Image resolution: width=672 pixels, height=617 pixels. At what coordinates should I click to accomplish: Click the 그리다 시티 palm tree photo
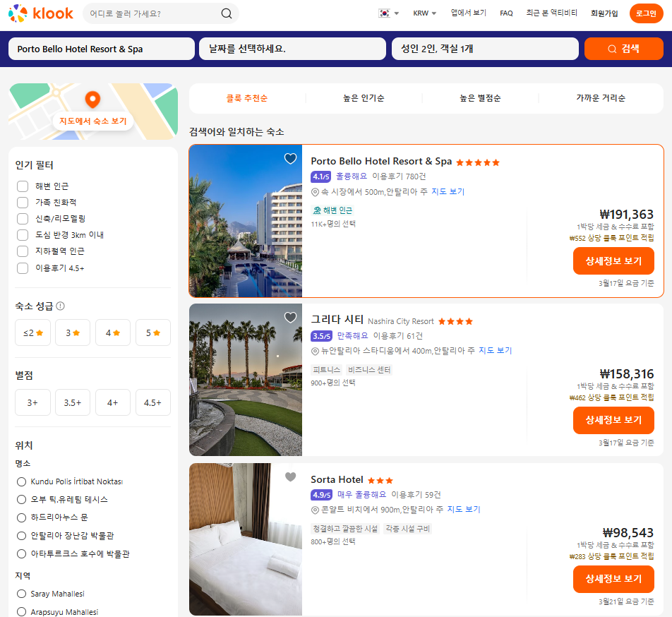246,380
